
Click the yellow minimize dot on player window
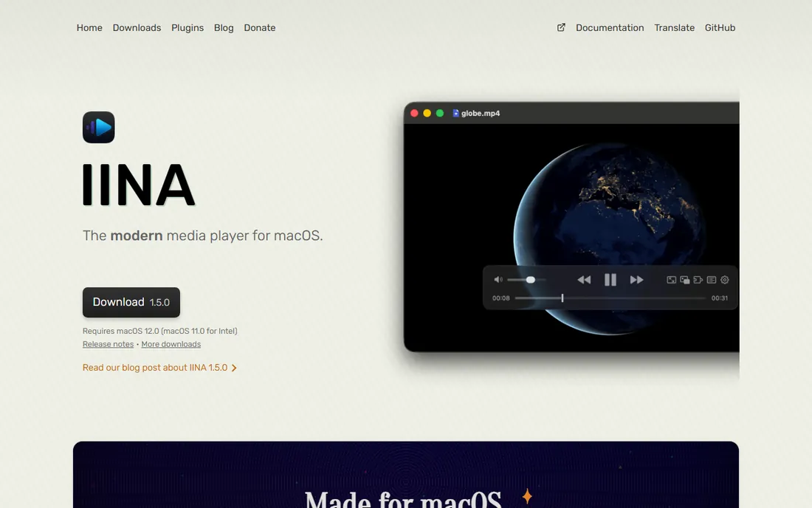coord(427,113)
